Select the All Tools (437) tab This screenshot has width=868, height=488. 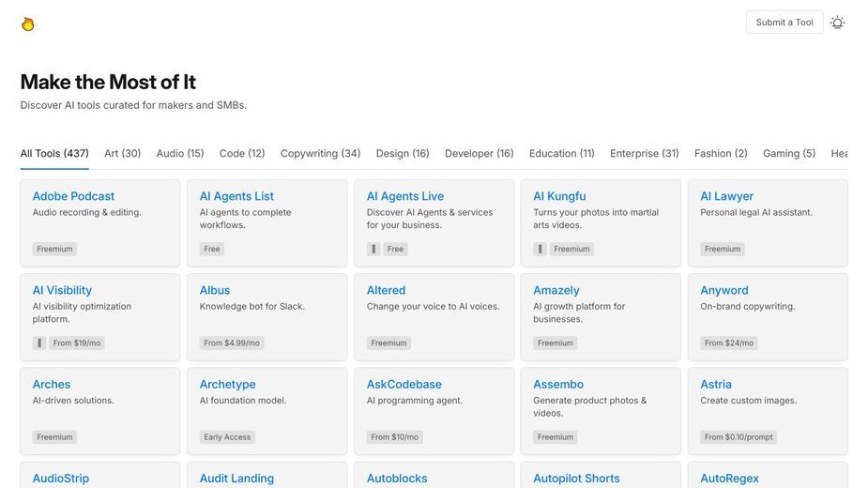point(54,153)
